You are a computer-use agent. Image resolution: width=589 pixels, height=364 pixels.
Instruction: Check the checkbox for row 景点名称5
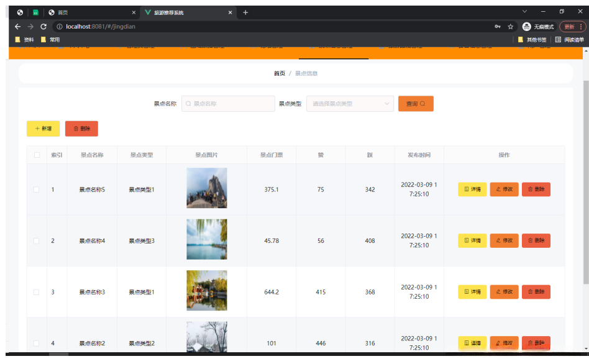point(37,189)
